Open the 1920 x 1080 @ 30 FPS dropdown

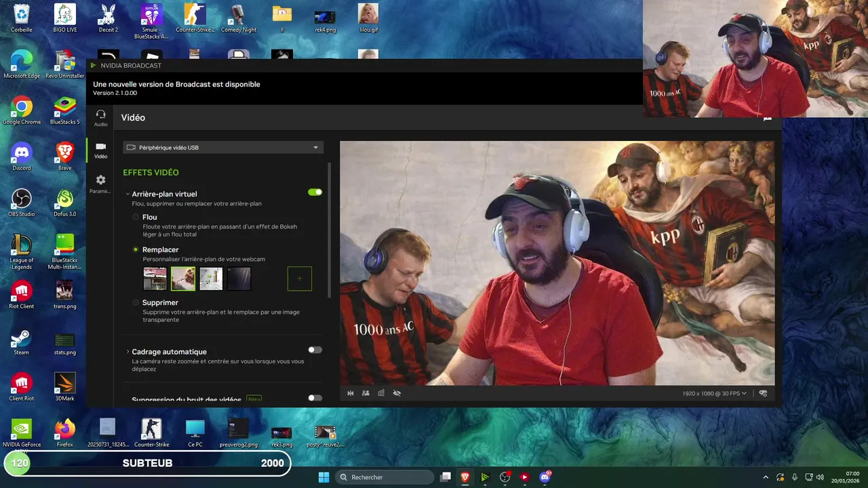tap(715, 393)
